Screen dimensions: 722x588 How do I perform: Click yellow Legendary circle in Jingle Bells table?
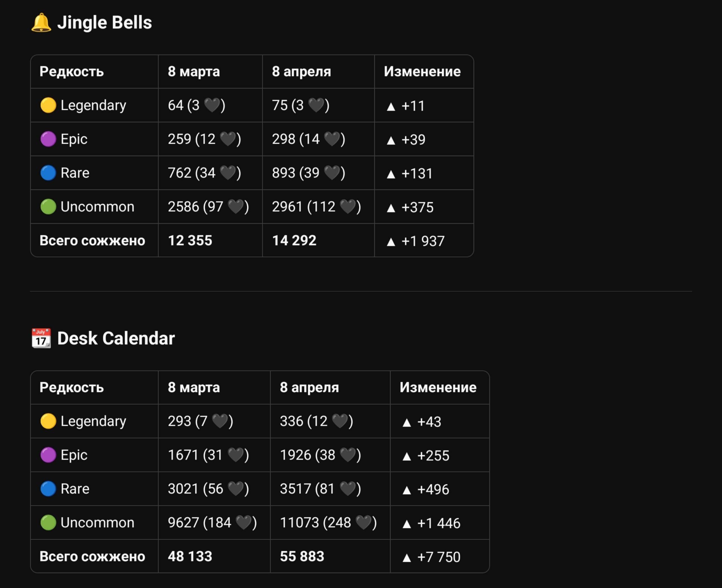[48, 105]
